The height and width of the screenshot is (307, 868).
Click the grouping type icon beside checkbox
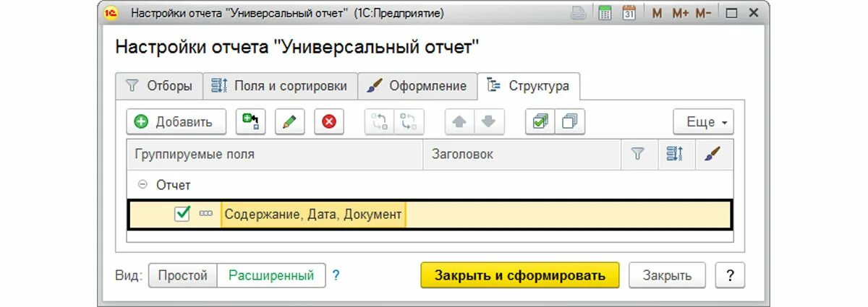(206, 214)
